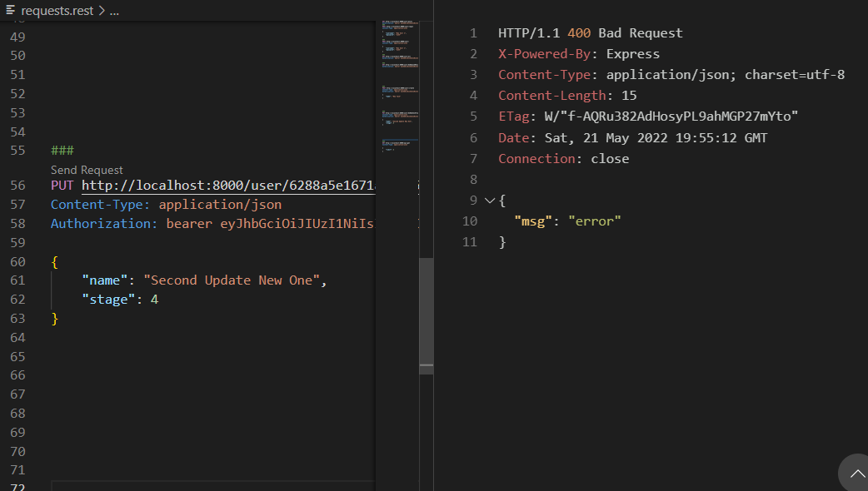
Task: Click the Express header value
Action: (x=633, y=54)
